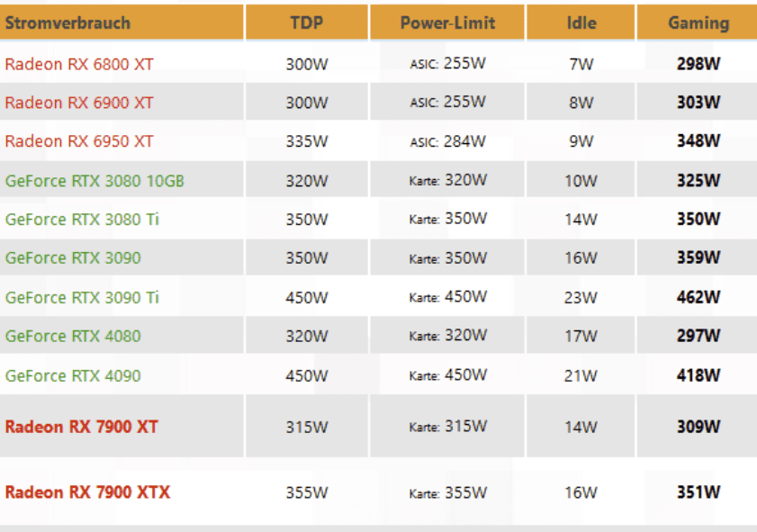Click the 359W gaming value
The image size is (757, 532).
click(698, 257)
